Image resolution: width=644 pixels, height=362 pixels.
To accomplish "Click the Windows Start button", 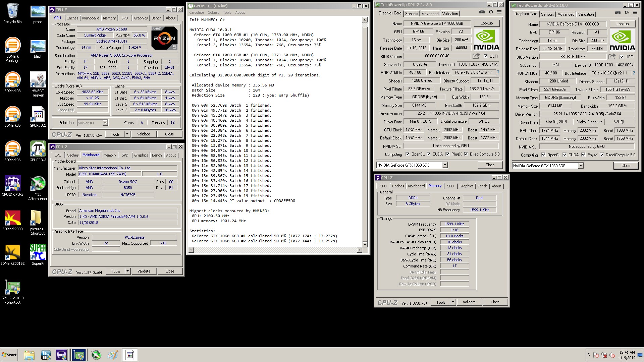I will (x=9, y=355).
